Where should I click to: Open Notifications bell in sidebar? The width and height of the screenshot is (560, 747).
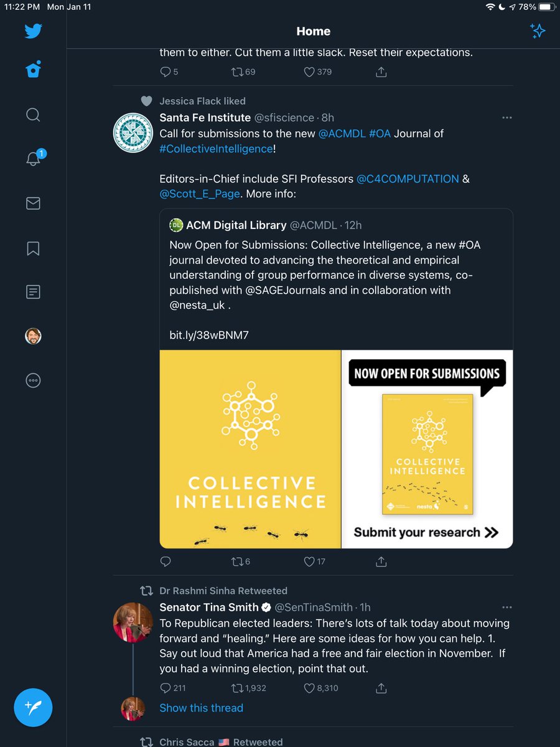(33, 159)
